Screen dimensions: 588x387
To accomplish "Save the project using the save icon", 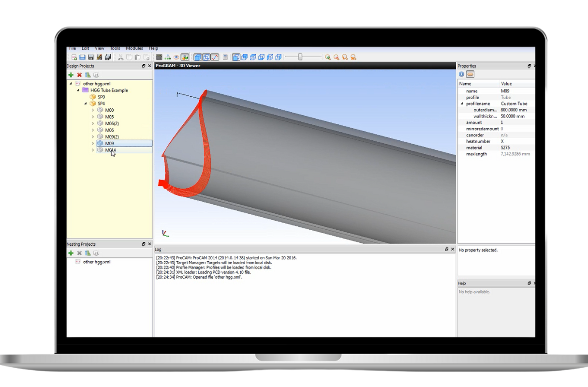I will coord(91,56).
